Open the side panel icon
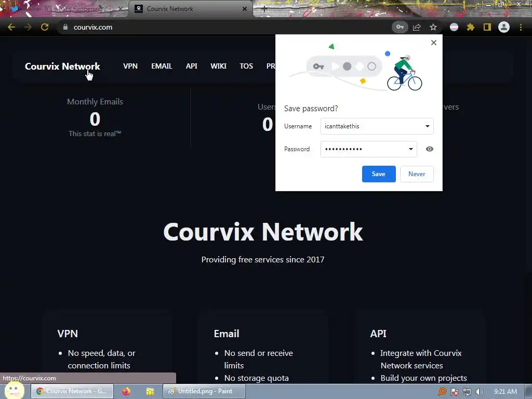The image size is (532, 399). 487,27
